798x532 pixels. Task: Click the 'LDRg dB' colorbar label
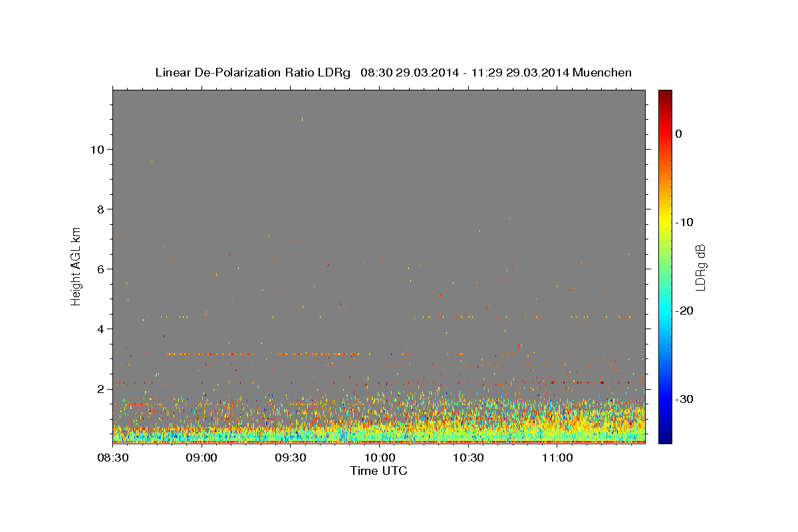pyautogui.click(x=700, y=267)
